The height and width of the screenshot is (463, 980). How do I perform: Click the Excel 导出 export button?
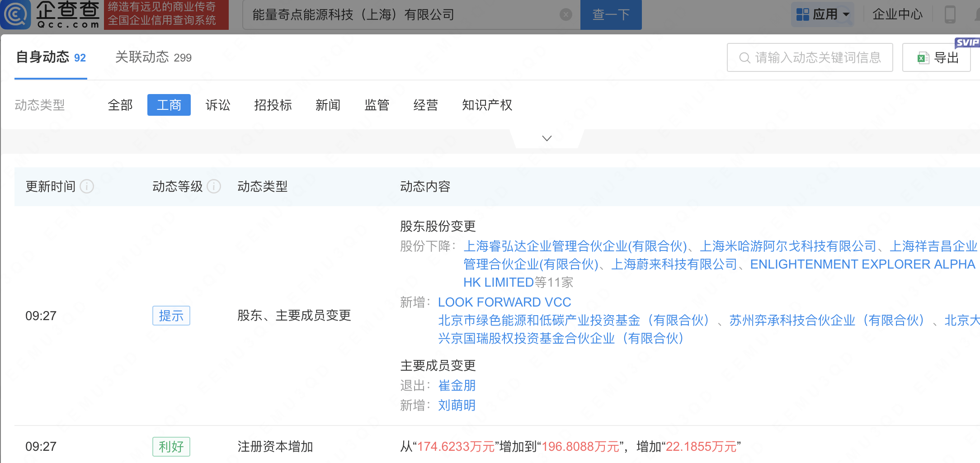click(x=937, y=57)
